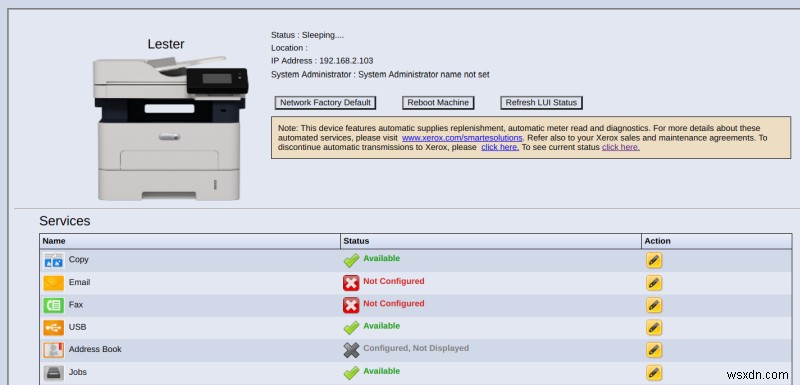The image size is (800, 385).
Task: Click the 'Lester' device name
Action: [x=166, y=44]
